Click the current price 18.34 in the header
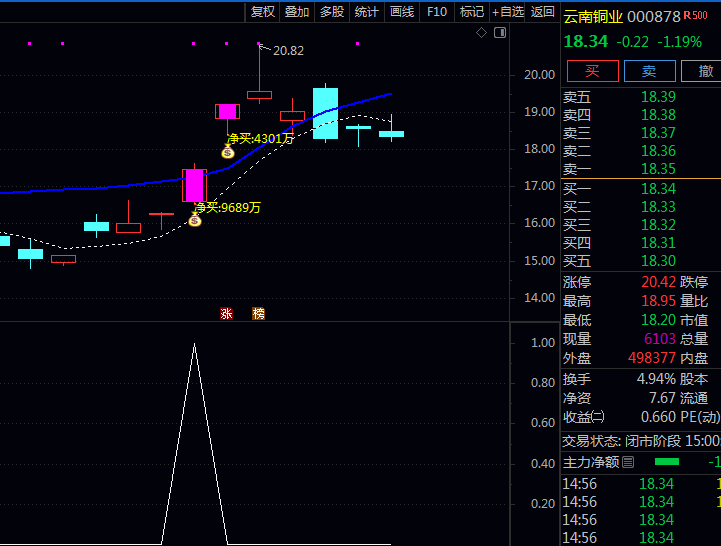The width and height of the screenshot is (721, 546). (x=586, y=41)
